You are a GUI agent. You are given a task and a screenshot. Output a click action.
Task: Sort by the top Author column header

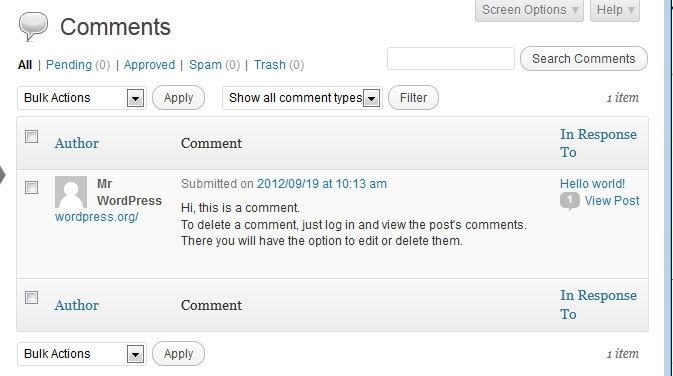[x=76, y=143]
